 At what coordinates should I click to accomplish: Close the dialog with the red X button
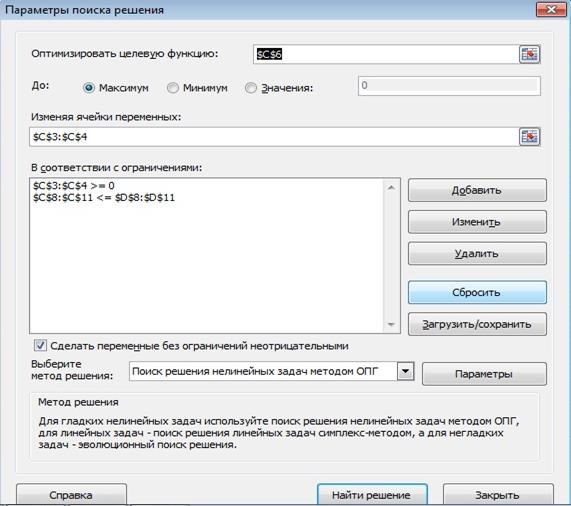(x=551, y=9)
